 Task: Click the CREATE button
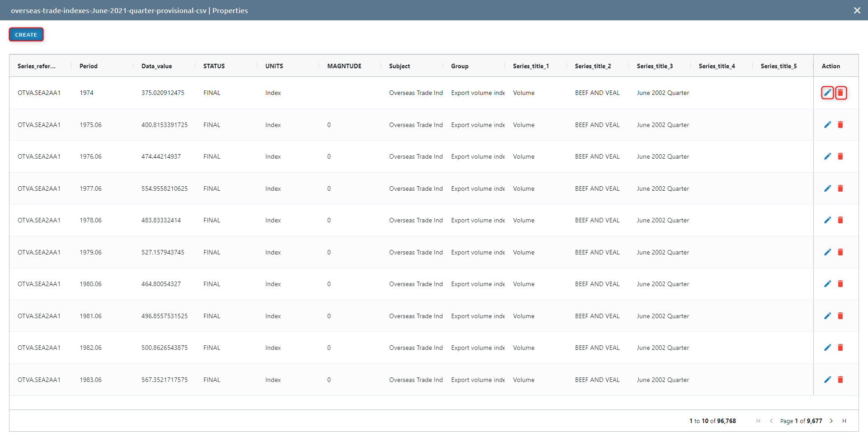(x=26, y=35)
